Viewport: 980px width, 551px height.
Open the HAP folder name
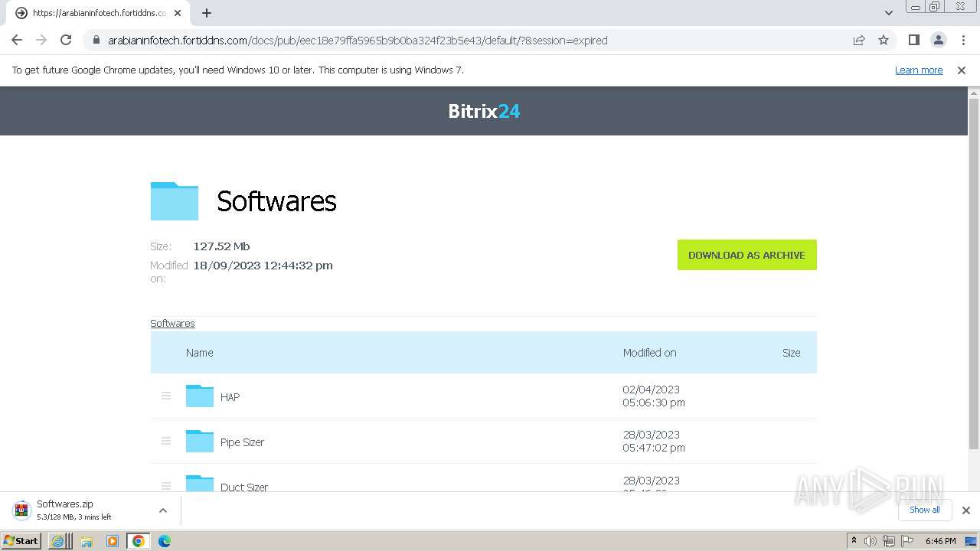(x=230, y=397)
